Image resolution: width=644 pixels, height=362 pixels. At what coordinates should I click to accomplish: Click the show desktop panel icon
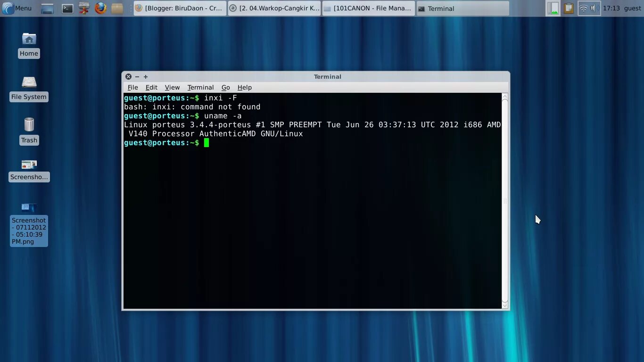click(x=47, y=8)
